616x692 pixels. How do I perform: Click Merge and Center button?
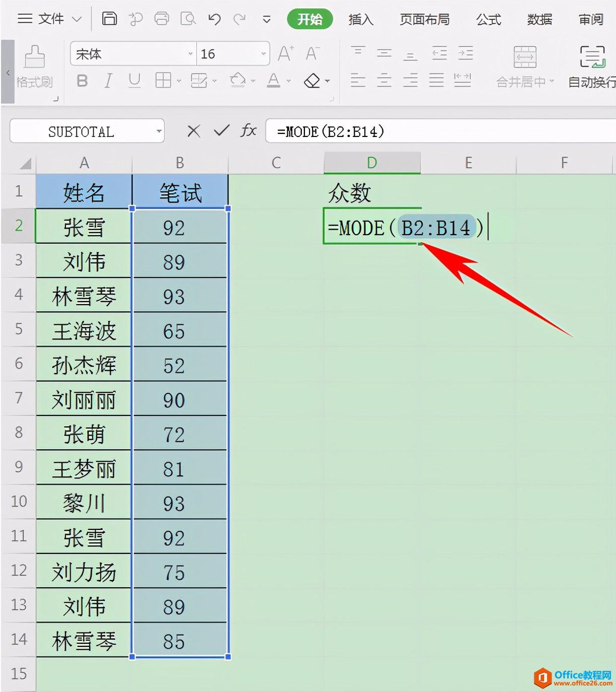coord(525,66)
